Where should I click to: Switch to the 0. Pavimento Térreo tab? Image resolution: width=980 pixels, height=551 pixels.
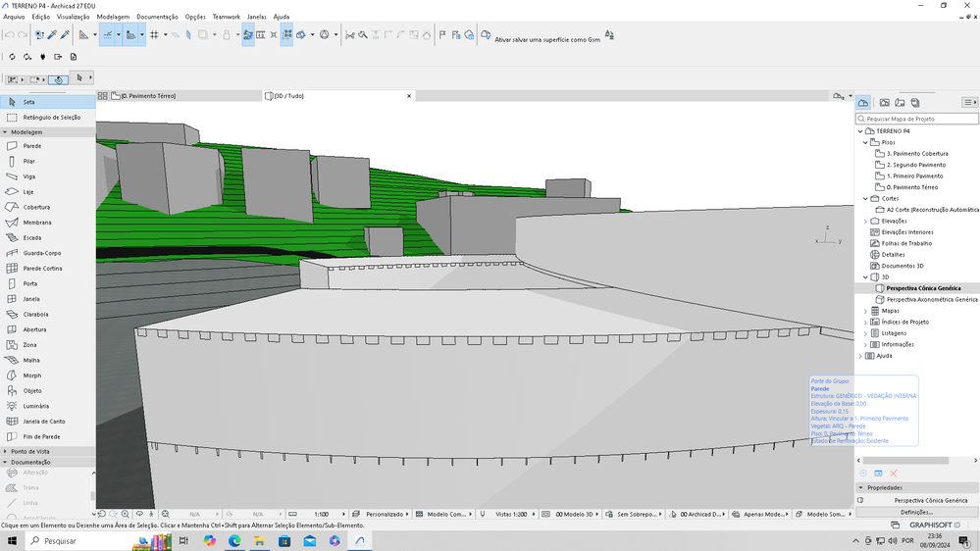(147, 96)
